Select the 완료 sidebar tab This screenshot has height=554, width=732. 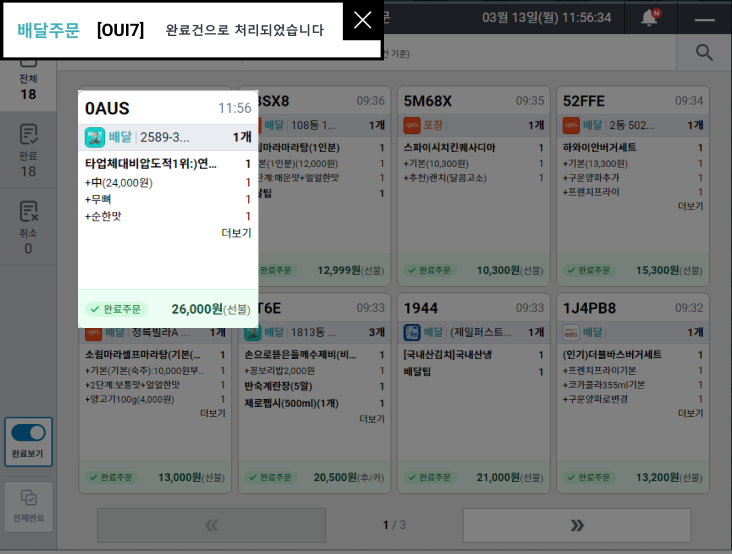tap(28, 150)
